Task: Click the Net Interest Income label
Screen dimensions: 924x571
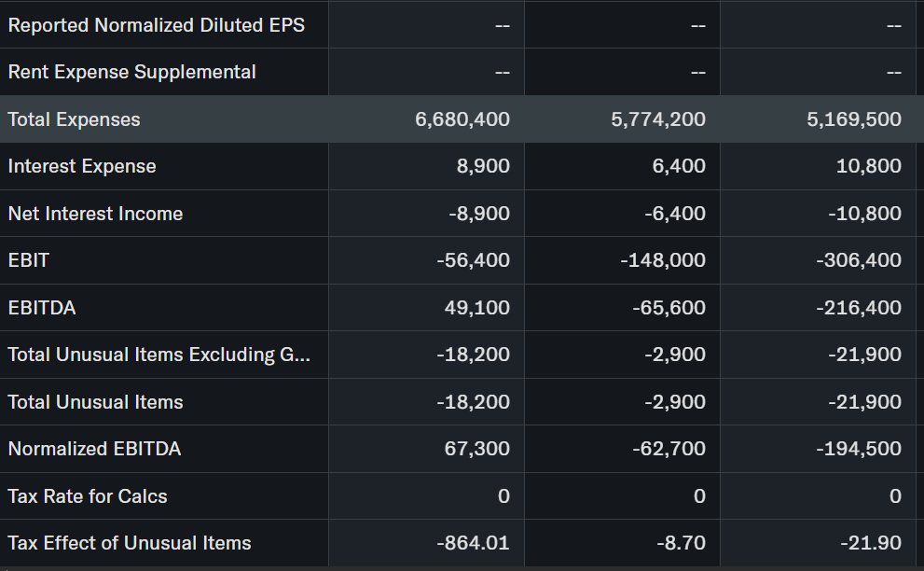Action: 95,214
